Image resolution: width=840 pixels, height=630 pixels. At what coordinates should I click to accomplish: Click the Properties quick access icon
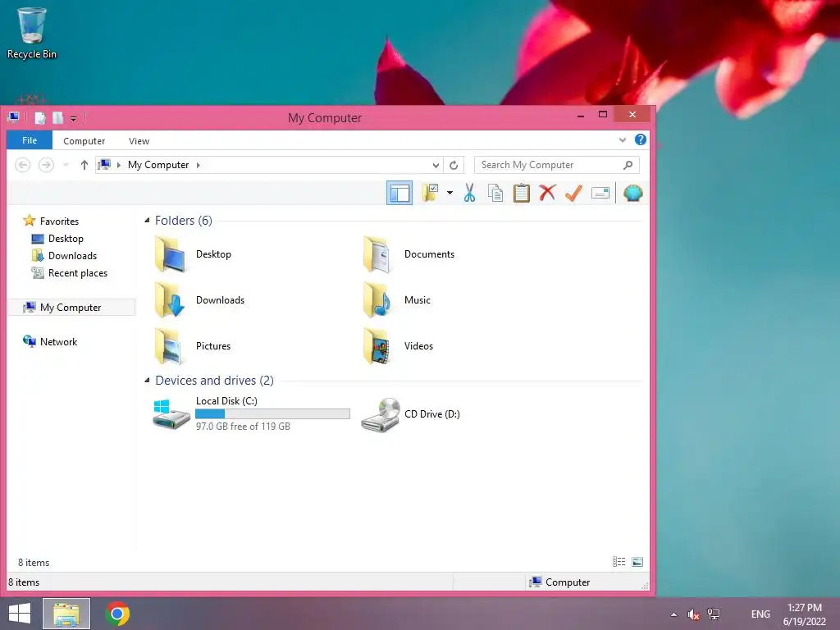coord(40,117)
